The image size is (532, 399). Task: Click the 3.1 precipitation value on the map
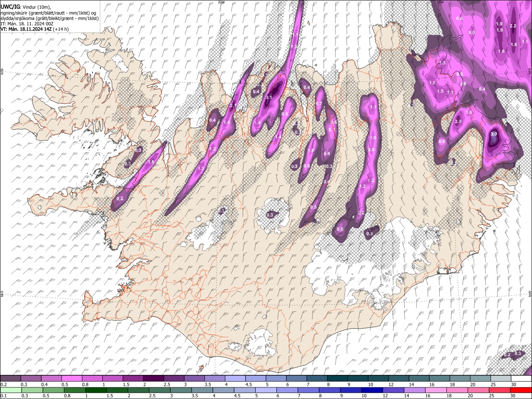tap(269, 97)
